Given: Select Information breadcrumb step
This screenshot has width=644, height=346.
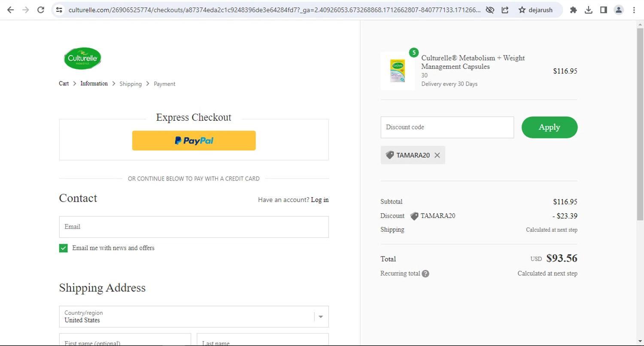Looking at the screenshot, I should click(x=94, y=83).
